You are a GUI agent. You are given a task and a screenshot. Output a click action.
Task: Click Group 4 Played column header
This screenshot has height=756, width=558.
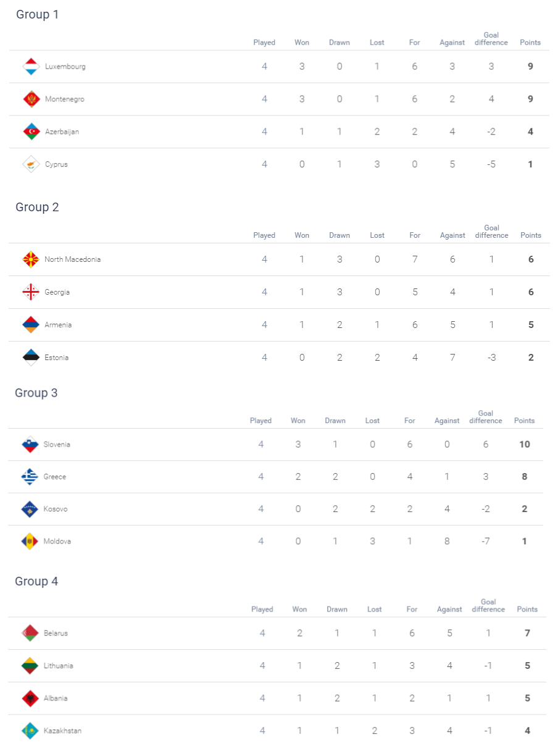[x=262, y=609]
